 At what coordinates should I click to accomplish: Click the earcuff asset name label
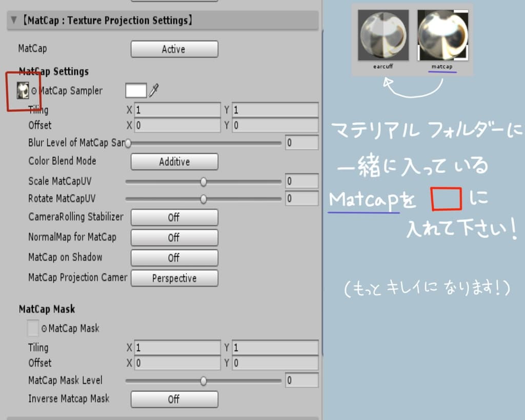click(x=383, y=66)
